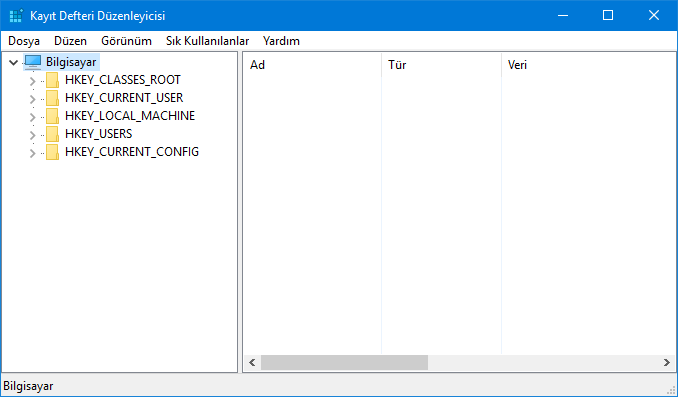678x397 pixels.
Task: Open the Sık Kullanılanlar menu
Action: [208, 41]
